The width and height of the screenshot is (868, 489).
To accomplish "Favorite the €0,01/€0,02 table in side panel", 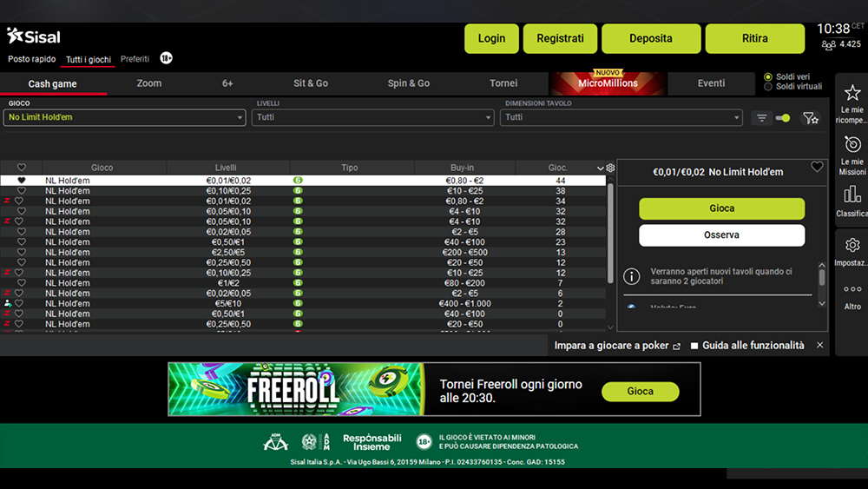I will tap(817, 167).
